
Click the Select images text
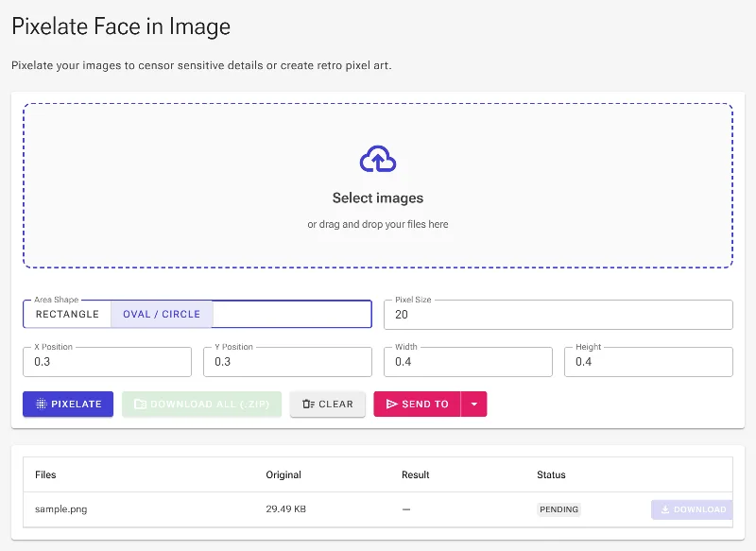coord(378,198)
